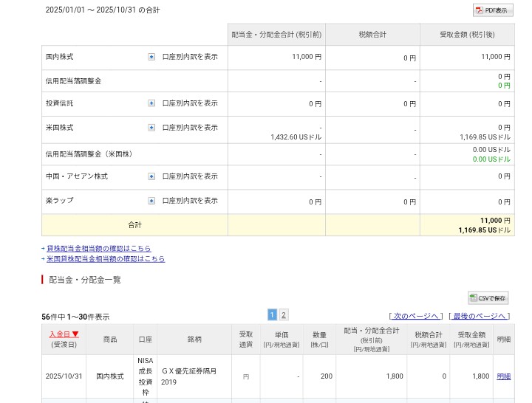Expand 国内株式 account breakdown plus icon

[151, 57]
